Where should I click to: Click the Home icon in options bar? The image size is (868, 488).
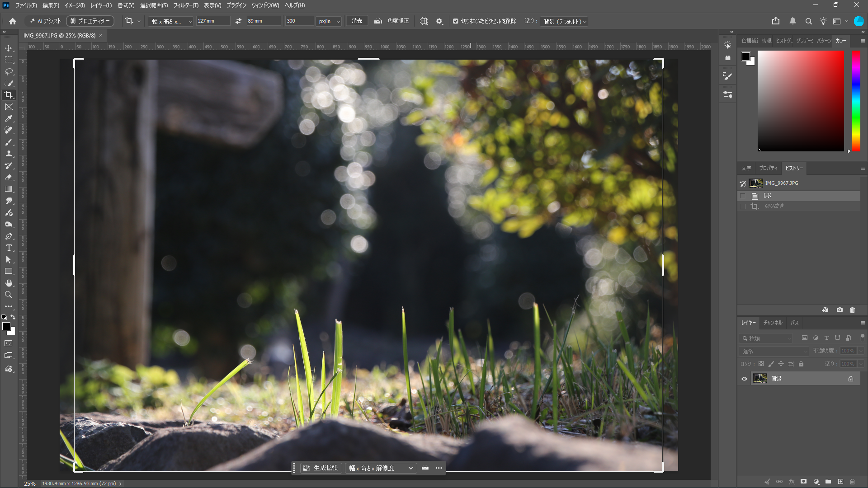click(x=13, y=21)
